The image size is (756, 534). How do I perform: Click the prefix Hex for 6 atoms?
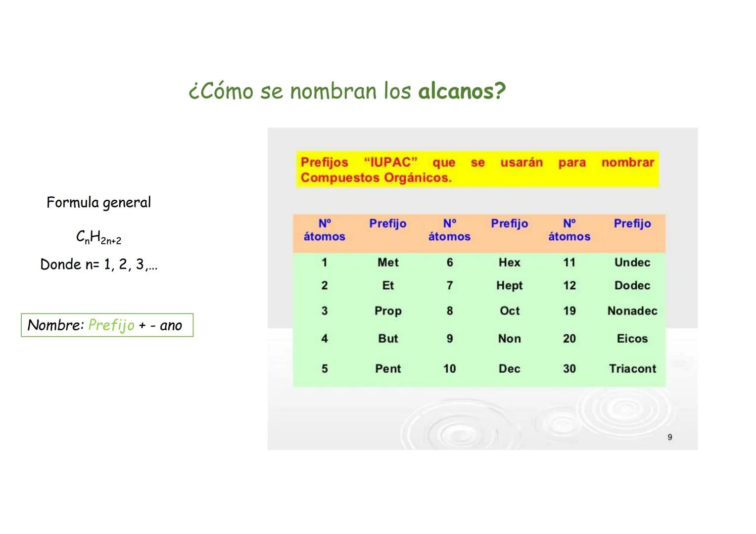[509, 263]
